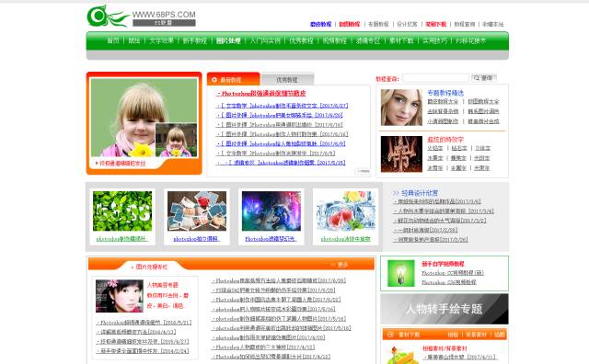This screenshot has width=589, height=364.
Task: Click the fire text effect thumbnail
Action: [x=401, y=154]
